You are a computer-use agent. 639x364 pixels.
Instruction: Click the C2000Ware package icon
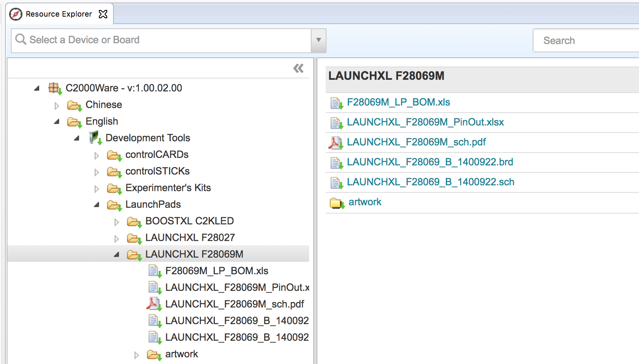click(x=55, y=88)
